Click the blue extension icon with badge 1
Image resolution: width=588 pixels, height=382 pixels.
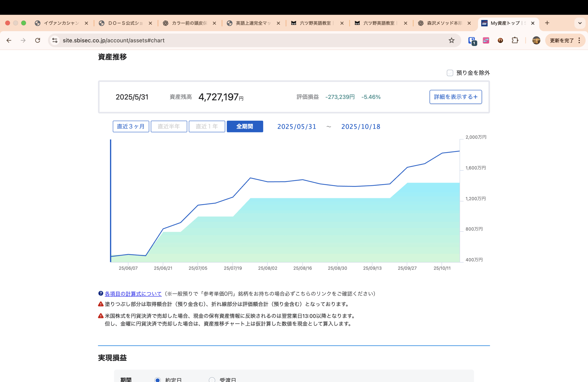coord(472,40)
